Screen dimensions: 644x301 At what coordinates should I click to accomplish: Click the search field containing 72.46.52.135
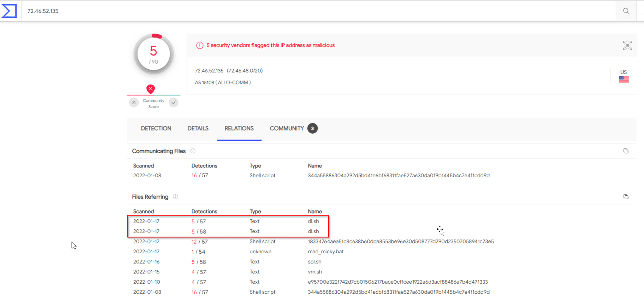coord(319,11)
